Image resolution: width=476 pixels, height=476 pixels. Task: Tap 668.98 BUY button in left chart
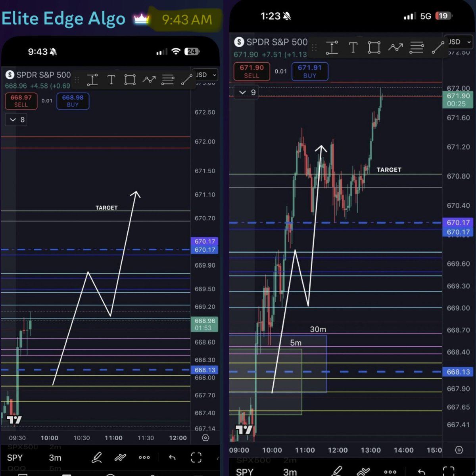point(73,101)
